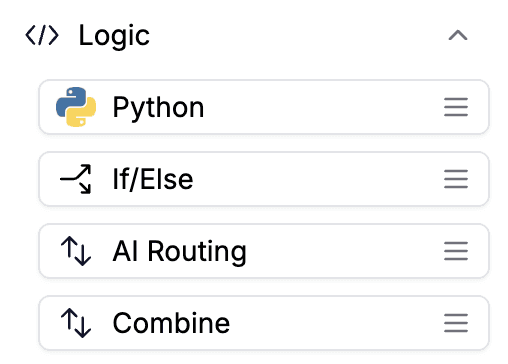508x364 pixels.
Task: Click the Logic section header title
Action: (114, 36)
